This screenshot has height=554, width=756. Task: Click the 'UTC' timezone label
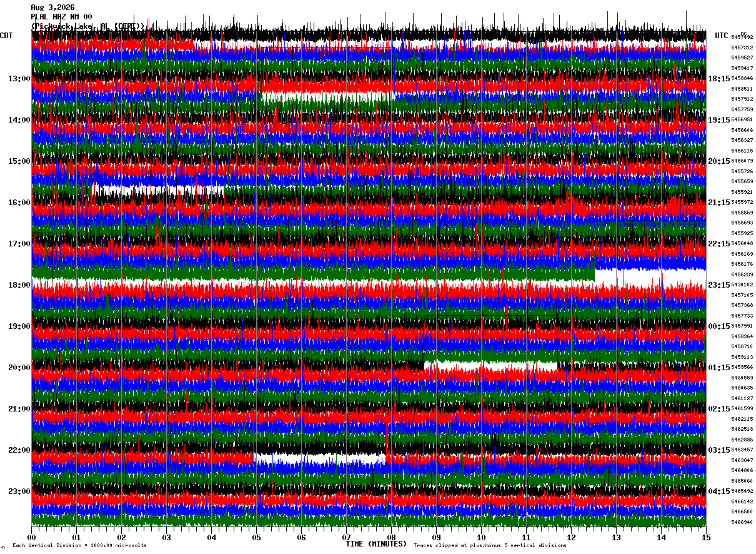click(x=722, y=36)
